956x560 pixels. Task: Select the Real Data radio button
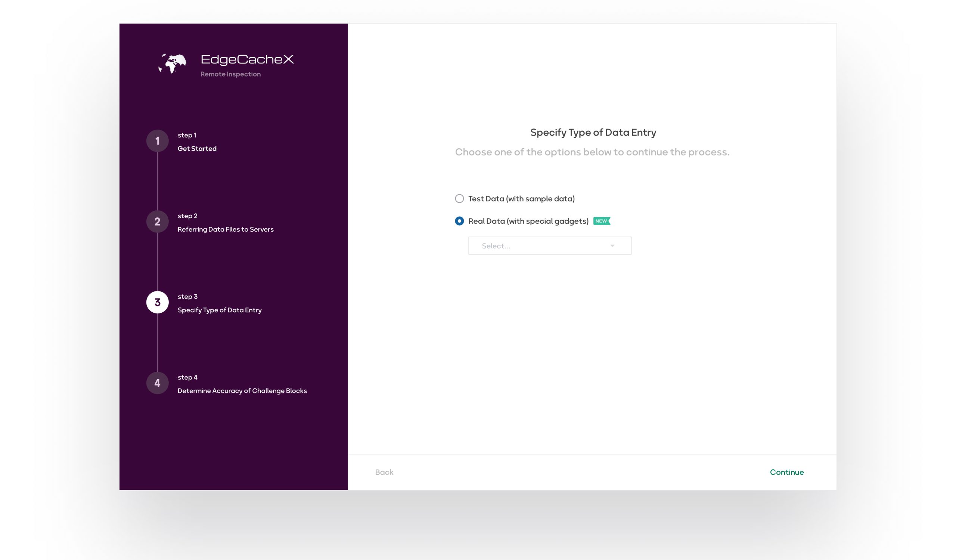(459, 221)
